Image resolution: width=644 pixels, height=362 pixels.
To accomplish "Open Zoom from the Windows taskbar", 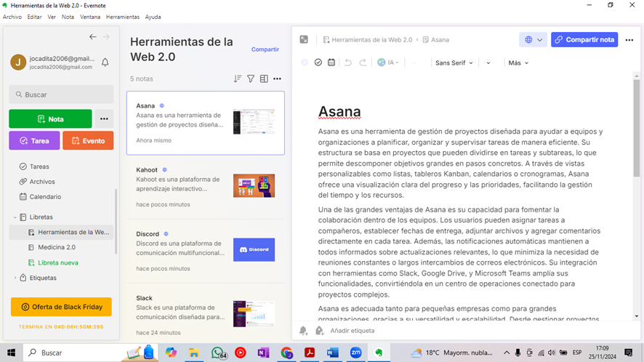I will [355, 353].
